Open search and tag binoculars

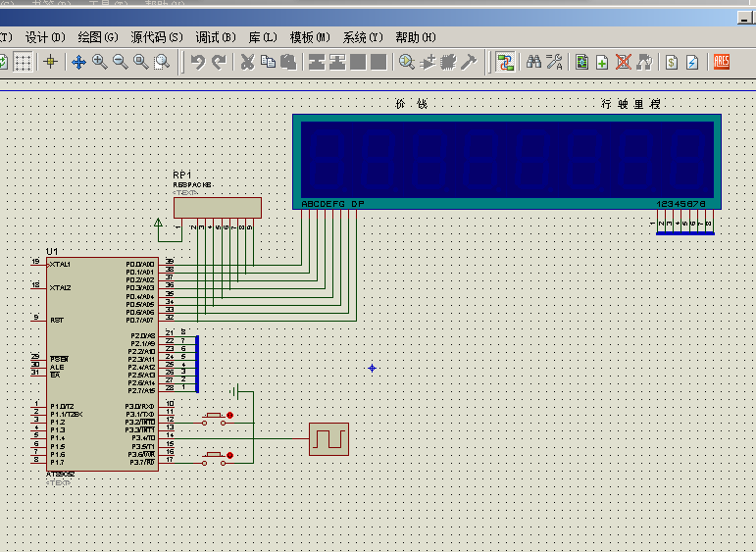point(533,62)
